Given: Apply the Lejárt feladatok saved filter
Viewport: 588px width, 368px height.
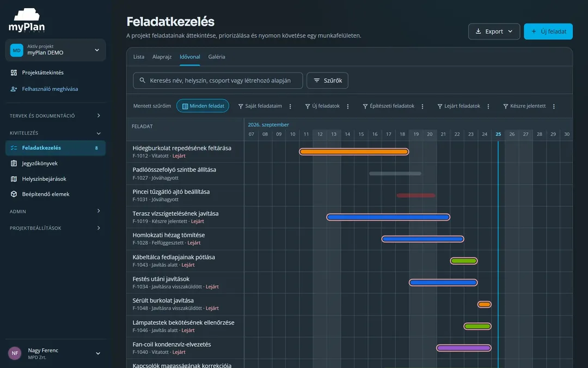Looking at the screenshot, I should point(458,106).
